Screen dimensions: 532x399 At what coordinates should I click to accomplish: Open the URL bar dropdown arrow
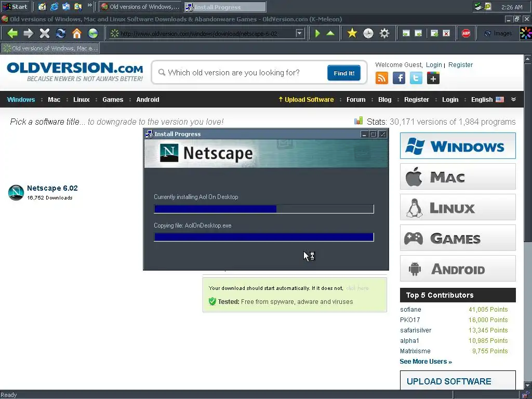point(299,33)
